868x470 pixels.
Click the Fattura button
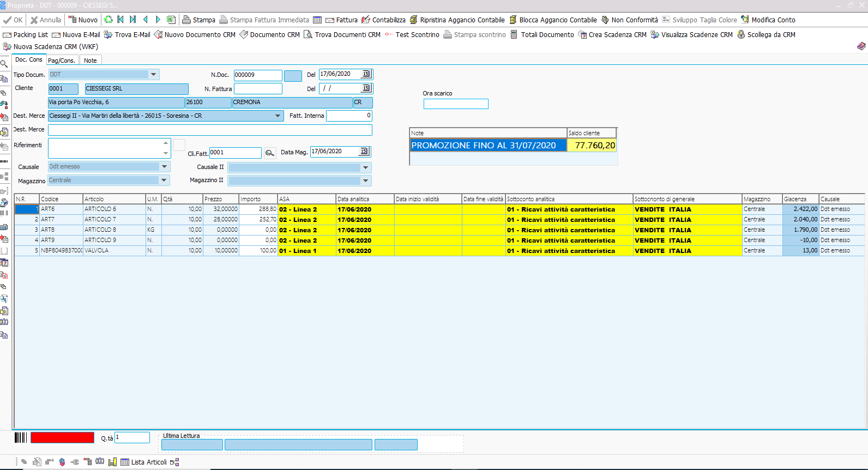click(341, 20)
